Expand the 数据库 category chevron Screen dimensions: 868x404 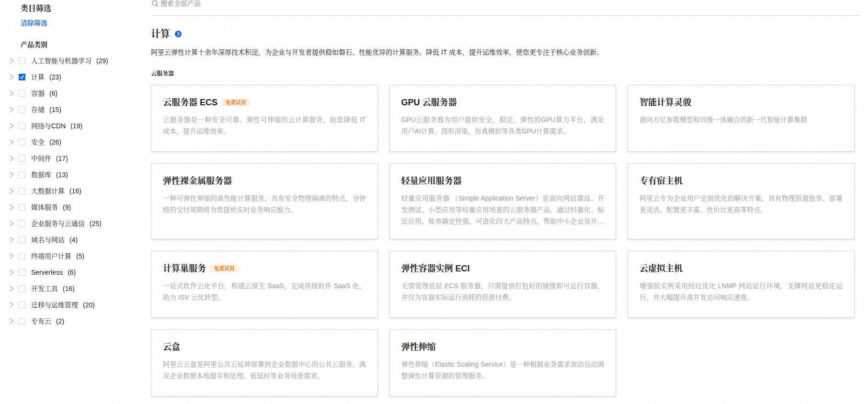11,175
